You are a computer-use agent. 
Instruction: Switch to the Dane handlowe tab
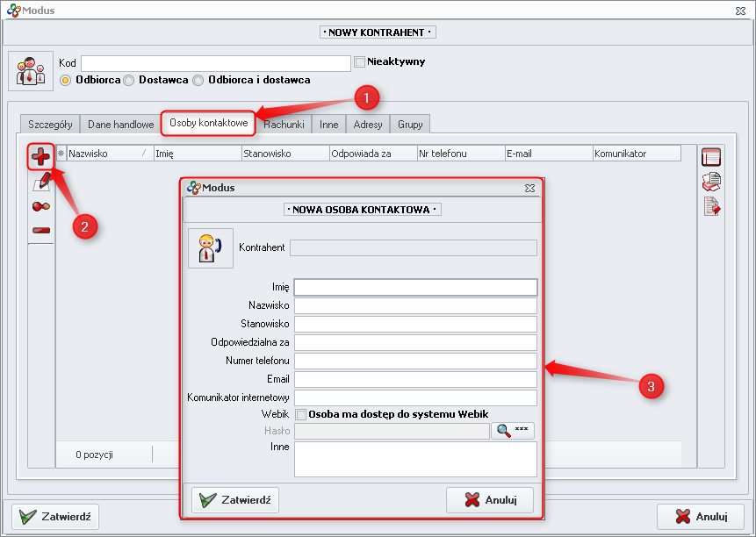120,125
